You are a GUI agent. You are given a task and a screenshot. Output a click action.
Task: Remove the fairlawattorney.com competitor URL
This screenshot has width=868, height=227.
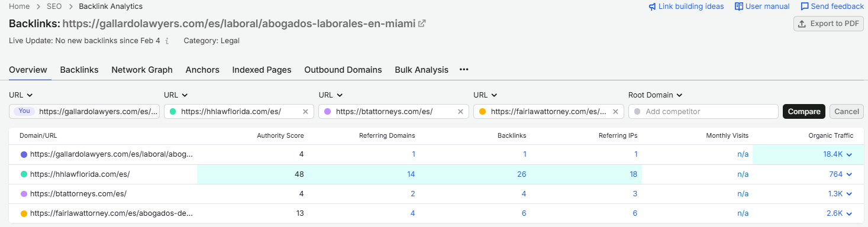615,111
